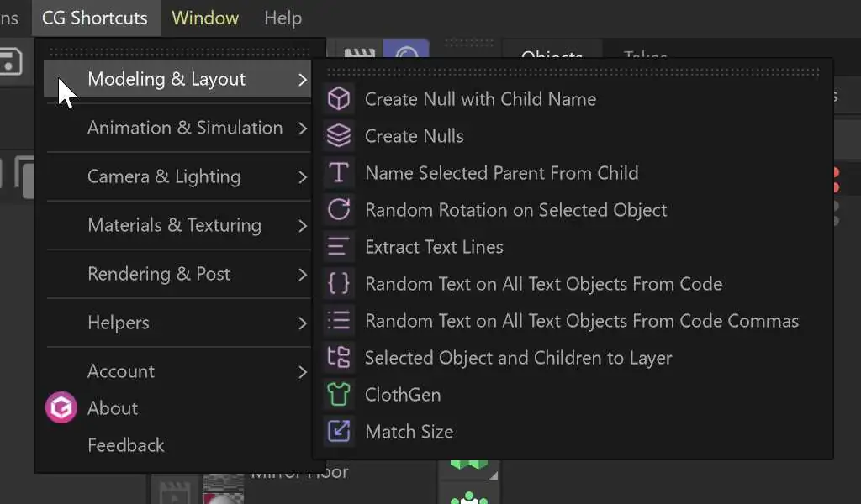
Task: Run Random Rotation on Selected Object
Action: click(573, 209)
